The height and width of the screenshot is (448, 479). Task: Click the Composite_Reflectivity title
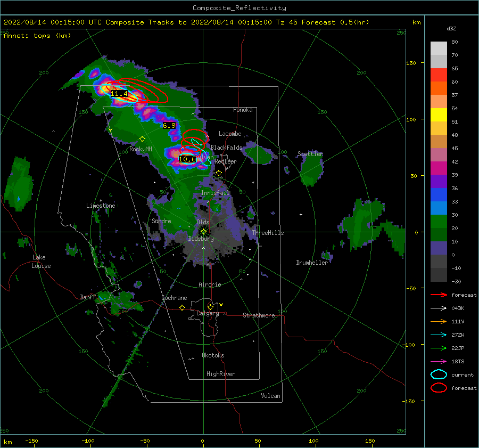pos(239,8)
